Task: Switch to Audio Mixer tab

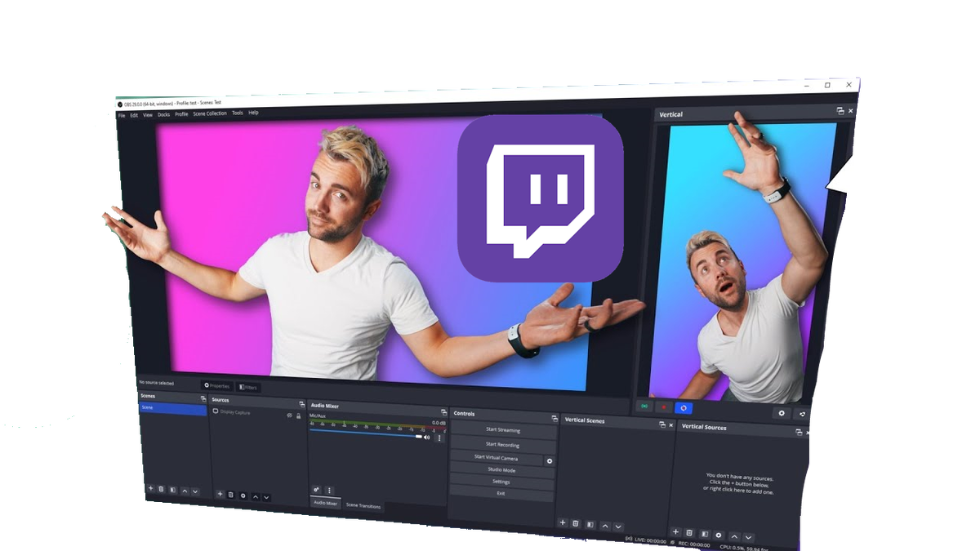Action: pyautogui.click(x=325, y=503)
